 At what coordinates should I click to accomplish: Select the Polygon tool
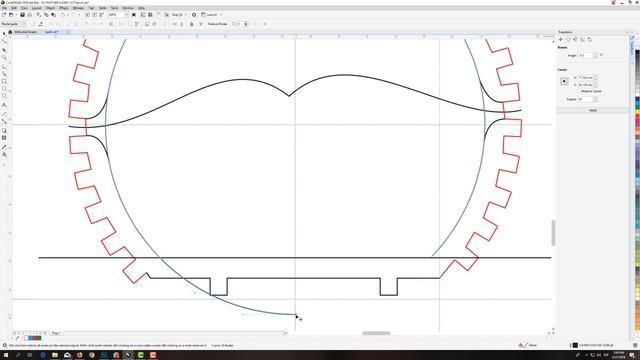pyautogui.click(x=4, y=96)
